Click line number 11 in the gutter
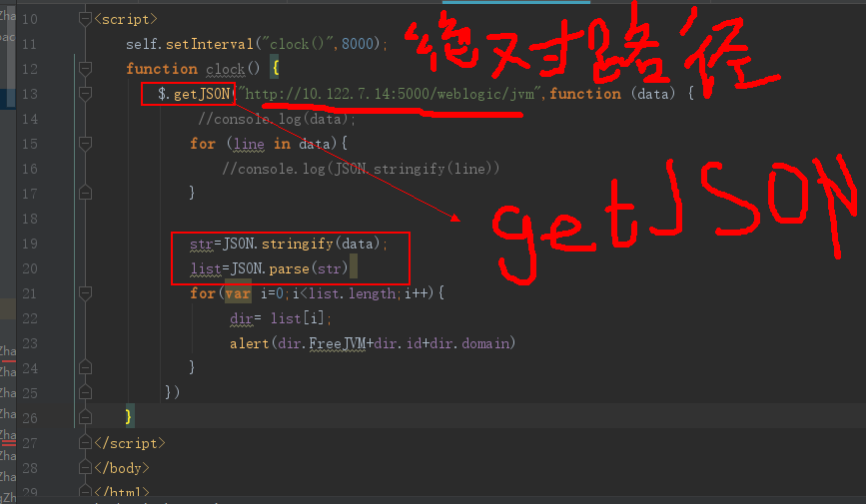Image resolution: width=866 pixels, height=504 pixels. tap(30, 44)
